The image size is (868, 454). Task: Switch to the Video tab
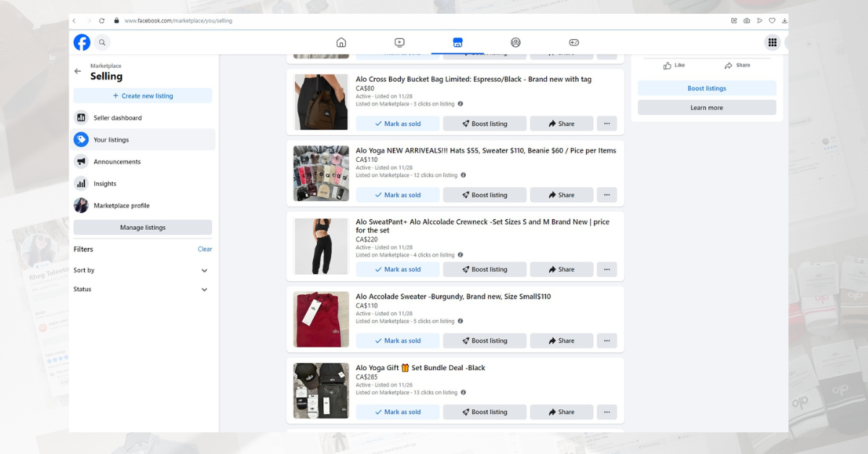(x=399, y=43)
